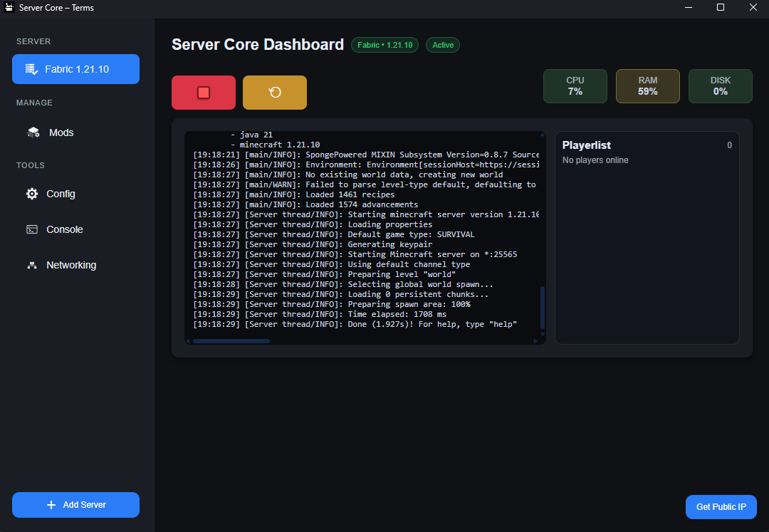Click the console log vertical scrollbar
The height and width of the screenshot is (532, 769).
(x=541, y=306)
